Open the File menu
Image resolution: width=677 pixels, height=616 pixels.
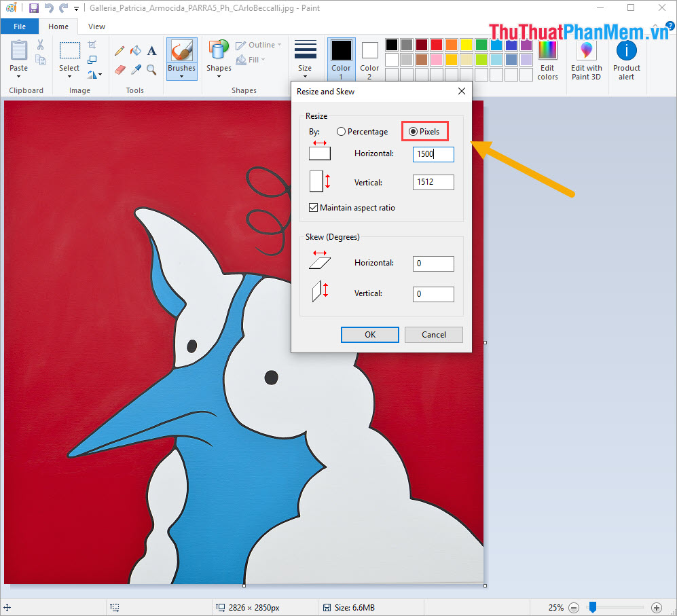(x=20, y=26)
